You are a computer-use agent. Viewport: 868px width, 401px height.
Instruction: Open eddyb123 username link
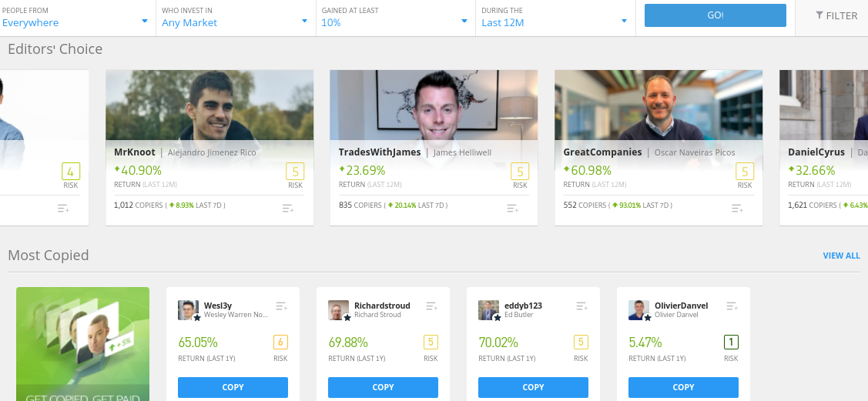pos(523,306)
